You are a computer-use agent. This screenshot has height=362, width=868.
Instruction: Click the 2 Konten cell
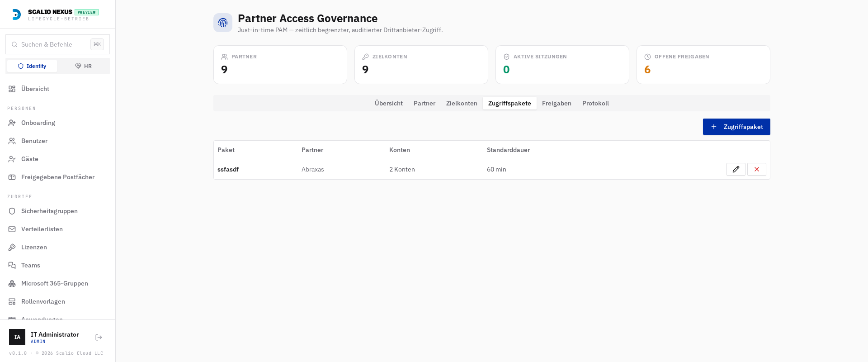402,169
